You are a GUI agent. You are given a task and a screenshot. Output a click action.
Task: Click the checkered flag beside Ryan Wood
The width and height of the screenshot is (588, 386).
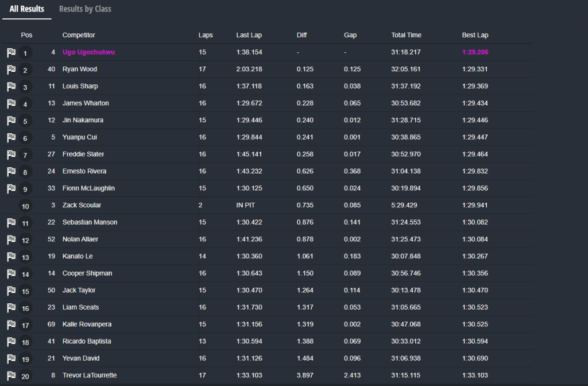(x=11, y=70)
